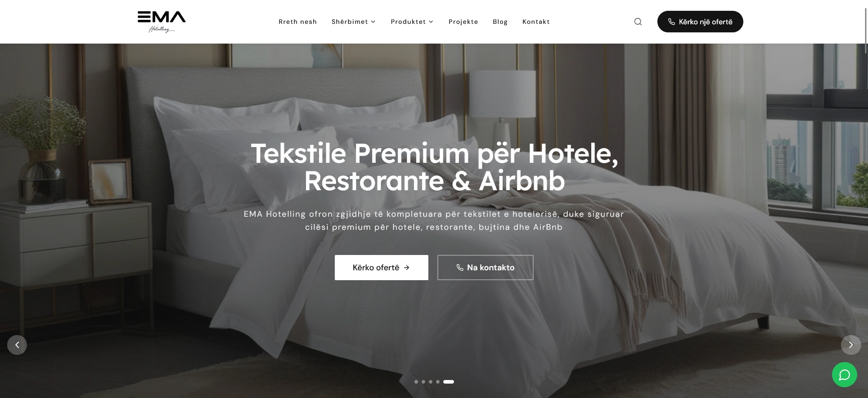Open the Rreth nesh page
Image resolution: width=868 pixels, height=398 pixels.
pyautogui.click(x=298, y=22)
